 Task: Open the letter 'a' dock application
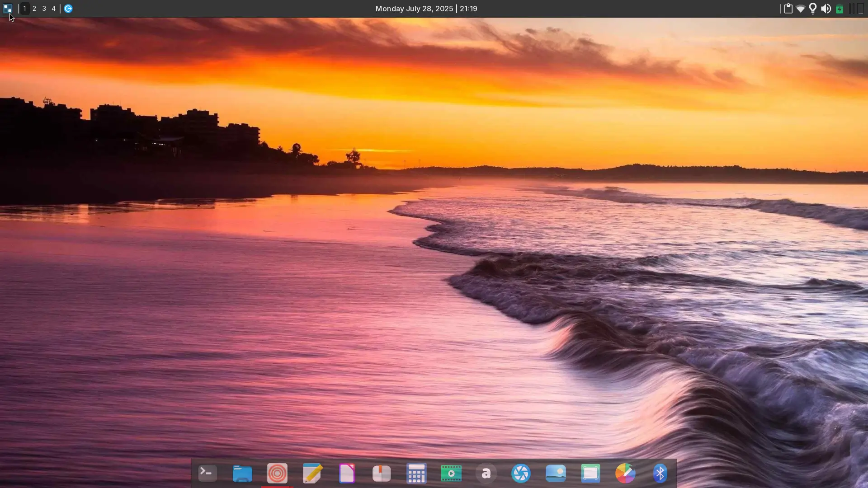pos(486,473)
